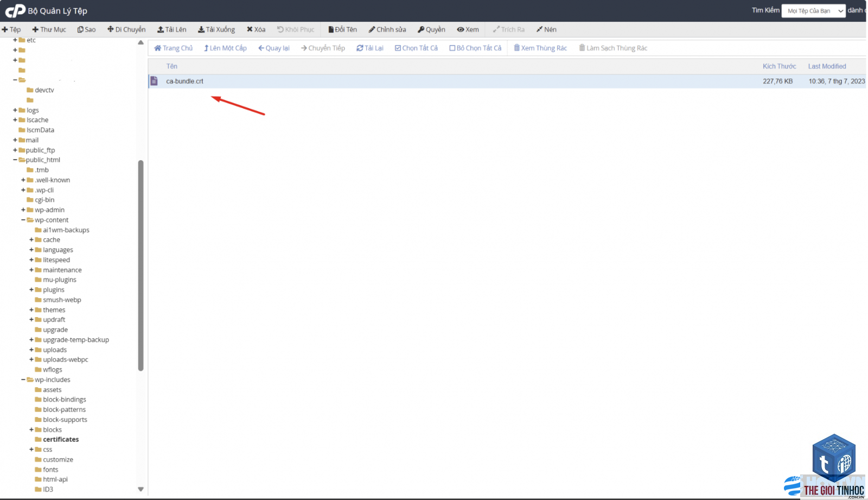Go to Trang Chủ home
The height and width of the screenshot is (500, 868).
coord(173,48)
